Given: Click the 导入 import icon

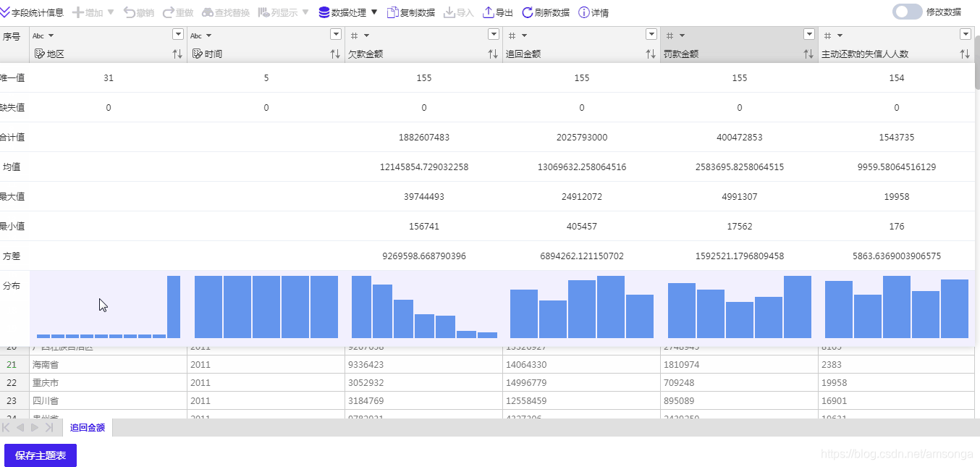Looking at the screenshot, I should click(x=449, y=12).
